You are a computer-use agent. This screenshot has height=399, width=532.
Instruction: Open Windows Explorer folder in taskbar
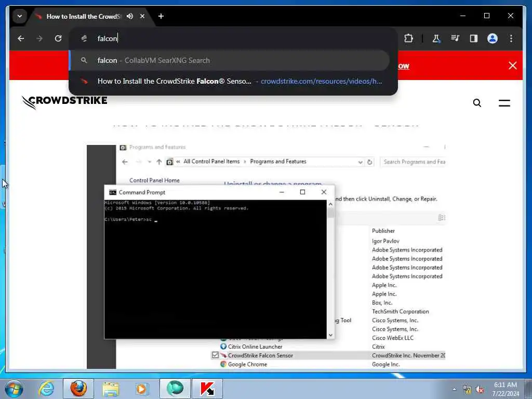pyautogui.click(x=111, y=389)
